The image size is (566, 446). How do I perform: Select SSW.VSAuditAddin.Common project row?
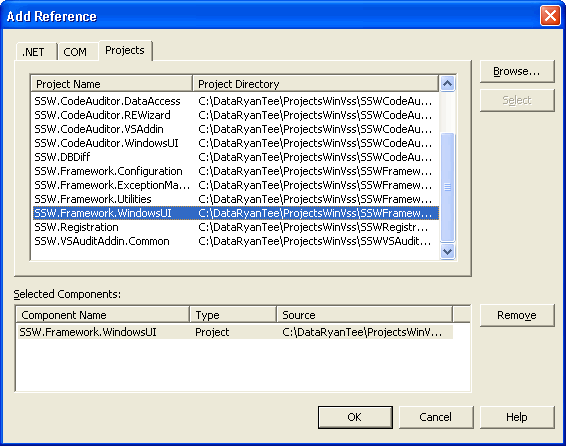point(236,241)
